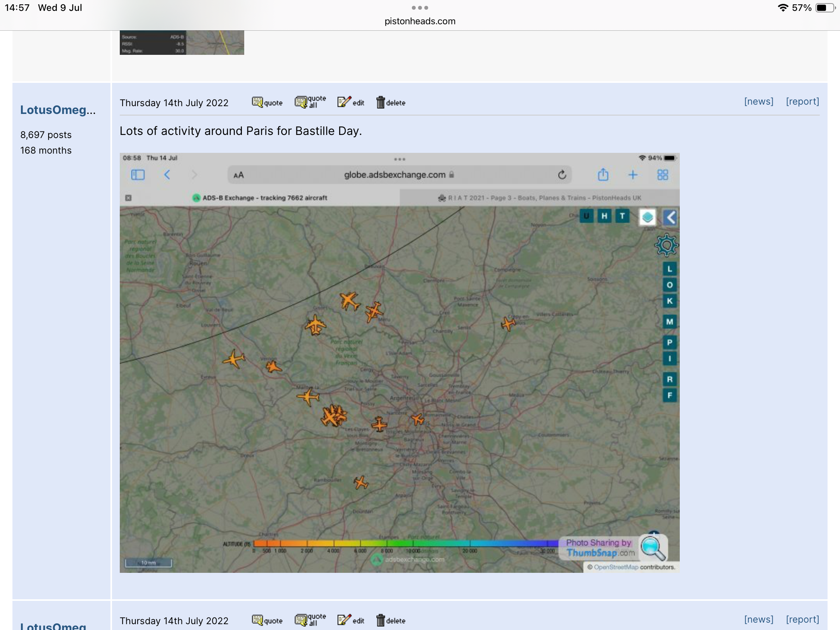Click the [report] link on first post

point(802,101)
